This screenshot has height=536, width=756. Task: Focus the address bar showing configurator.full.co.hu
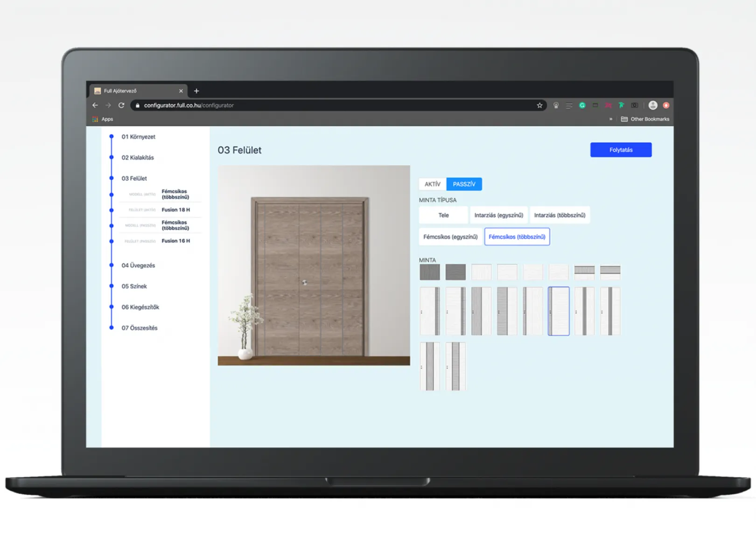click(x=338, y=105)
